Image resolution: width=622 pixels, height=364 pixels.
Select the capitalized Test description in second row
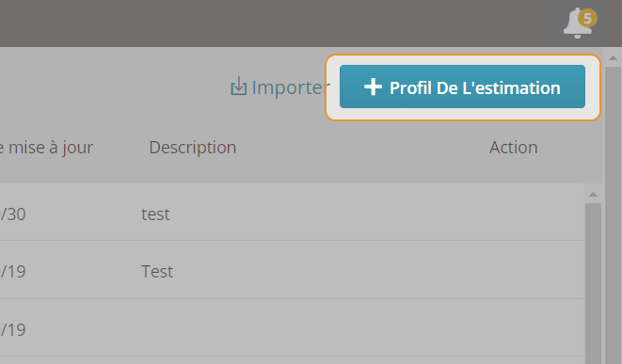click(x=157, y=272)
